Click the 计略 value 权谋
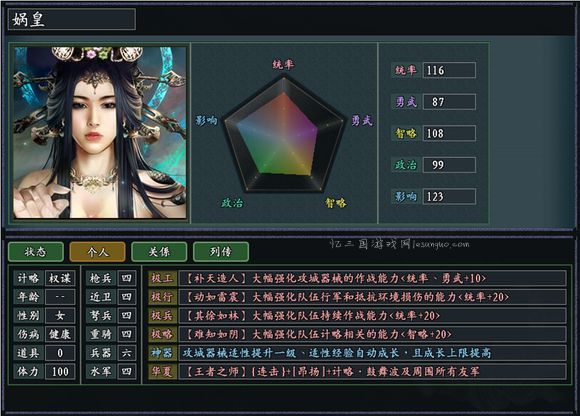The image size is (580, 416). (60, 278)
